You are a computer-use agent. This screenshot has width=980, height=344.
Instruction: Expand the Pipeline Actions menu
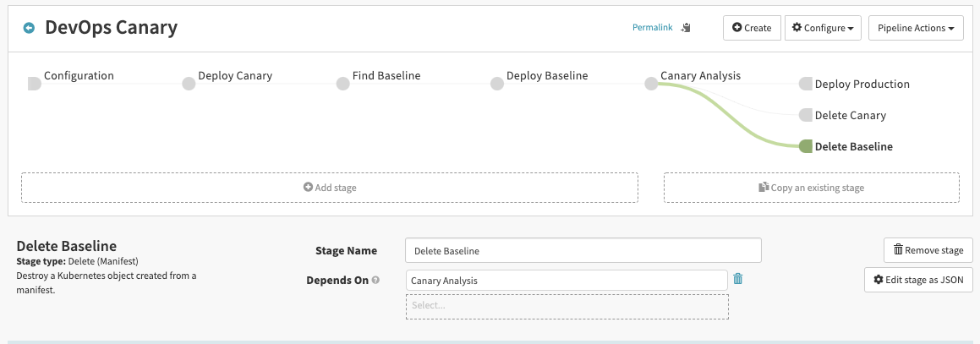tap(916, 28)
